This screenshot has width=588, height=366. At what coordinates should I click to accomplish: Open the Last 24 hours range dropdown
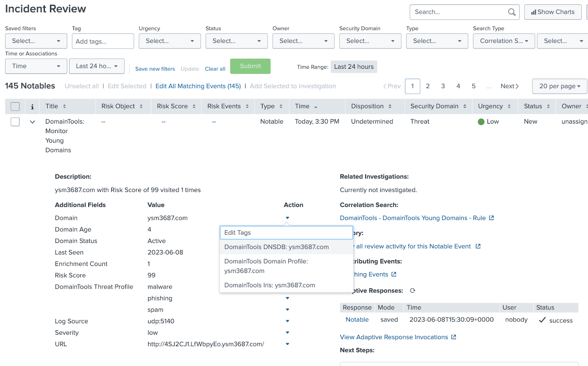coord(97,66)
